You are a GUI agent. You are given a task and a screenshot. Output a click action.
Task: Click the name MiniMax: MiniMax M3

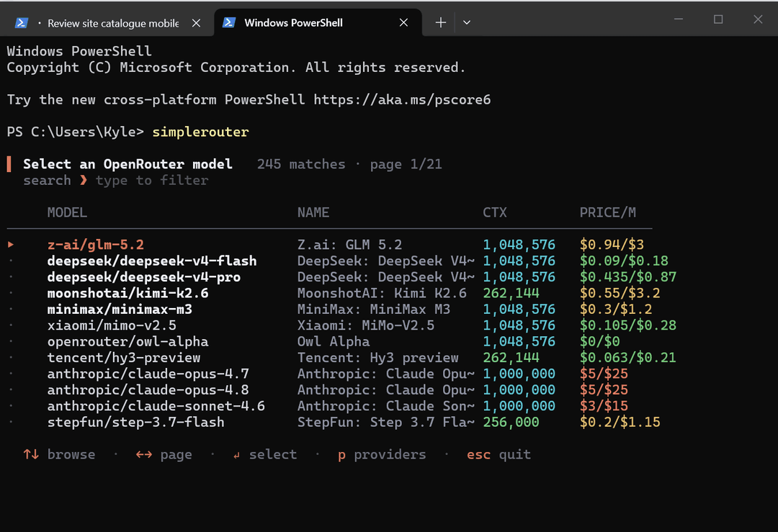pos(374,310)
